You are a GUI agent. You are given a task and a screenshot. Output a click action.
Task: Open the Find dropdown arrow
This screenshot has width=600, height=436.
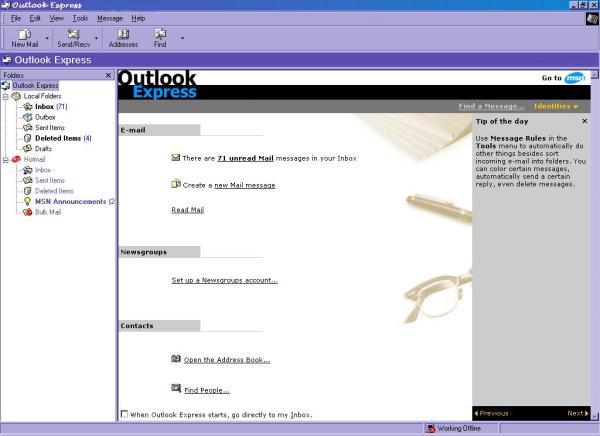(x=182, y=38)
